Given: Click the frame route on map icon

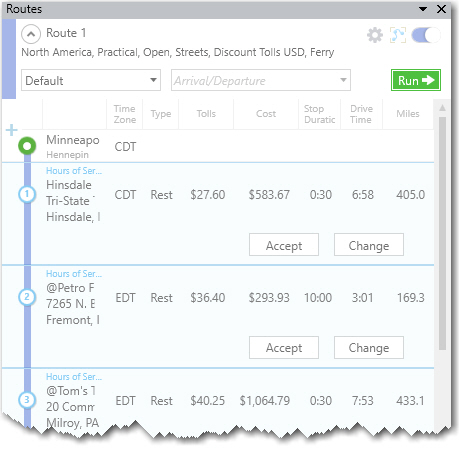Looking at the screenshot, I should coord(398,35).
